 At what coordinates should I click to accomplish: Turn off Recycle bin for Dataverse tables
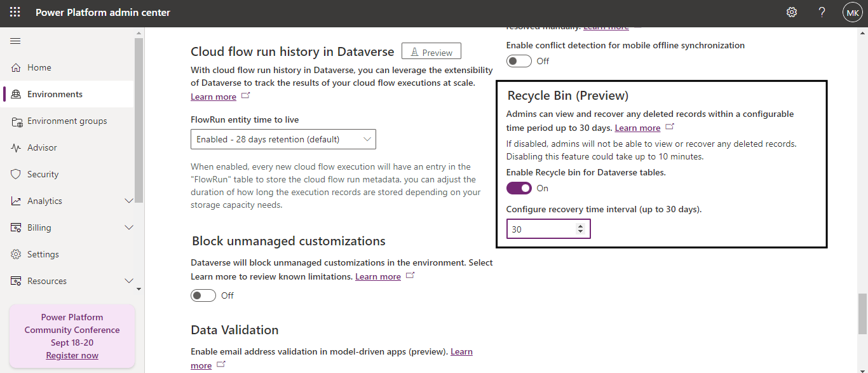[x=519, y=188]
